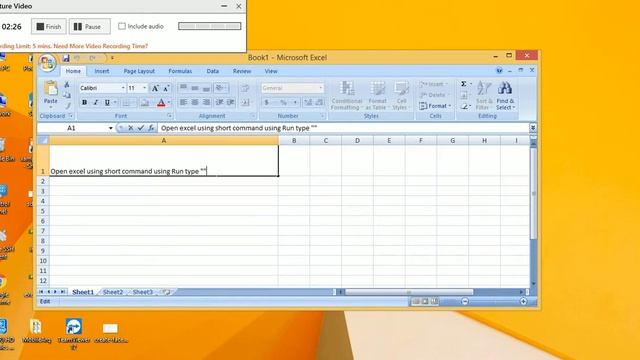Click the Select All corner box
Viewport: 640px width, 360px height.
[43, 140]
